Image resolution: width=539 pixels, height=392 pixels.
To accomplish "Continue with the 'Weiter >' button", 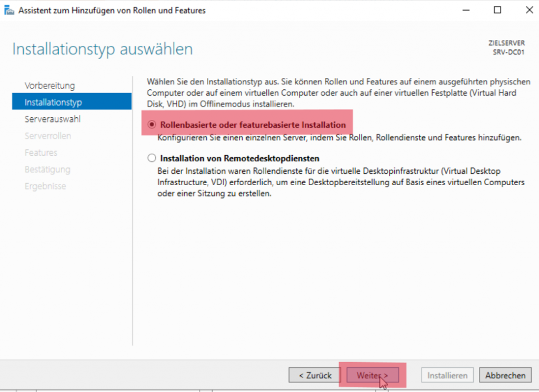I will (373, 375).
